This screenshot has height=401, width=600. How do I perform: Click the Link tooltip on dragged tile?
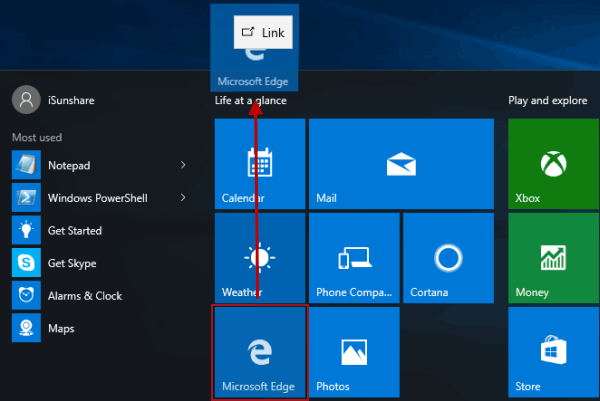[x=263, y=32]
